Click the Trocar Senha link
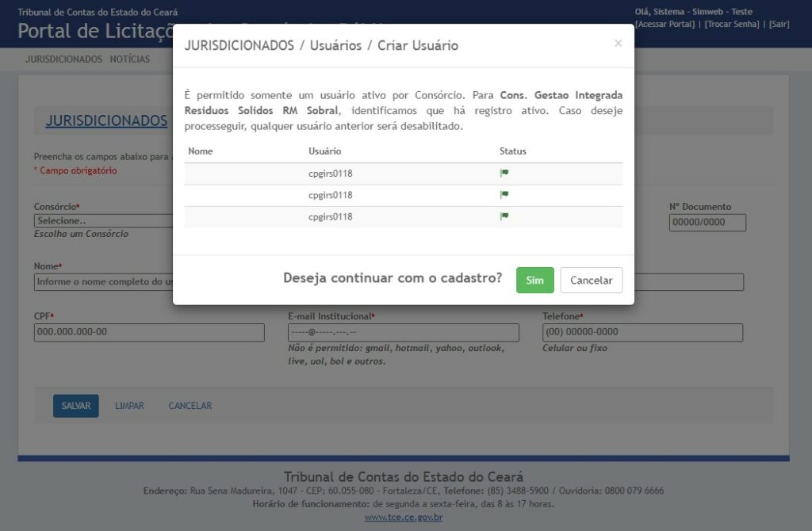The image size is (812, 531). (733, 25)
